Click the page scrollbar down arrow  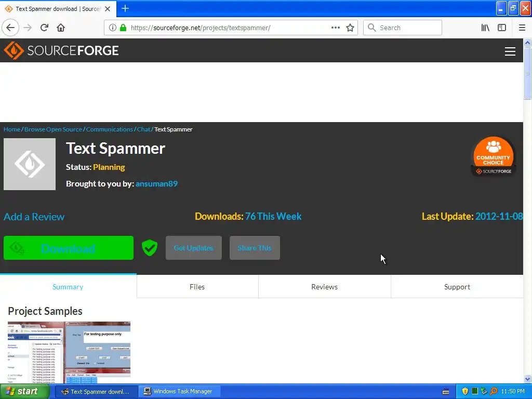[527, 379]
